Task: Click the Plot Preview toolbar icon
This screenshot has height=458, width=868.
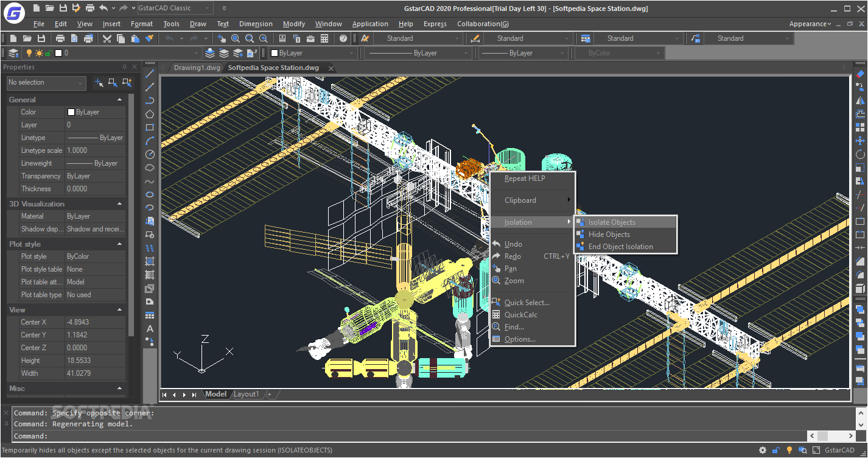Action: point(74,38)
